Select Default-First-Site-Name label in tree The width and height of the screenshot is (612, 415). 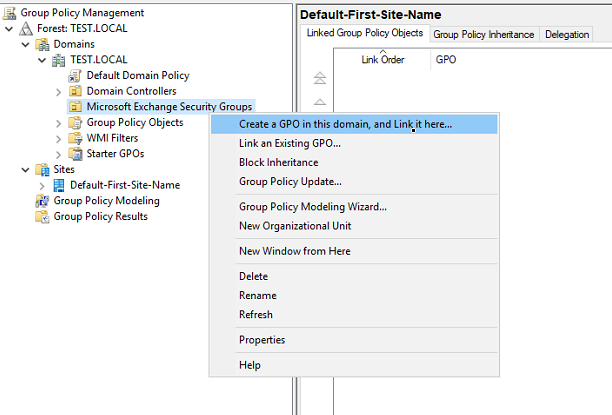coord(125,185)
